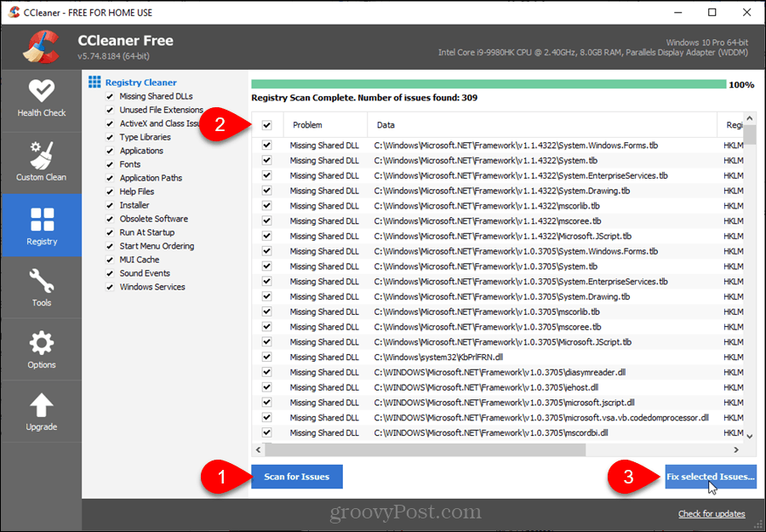Image resolution: width=766 pixels, height=532 pixels.
Task: Click the horizontal scrollbar thumb
Action: pos(425,449)
